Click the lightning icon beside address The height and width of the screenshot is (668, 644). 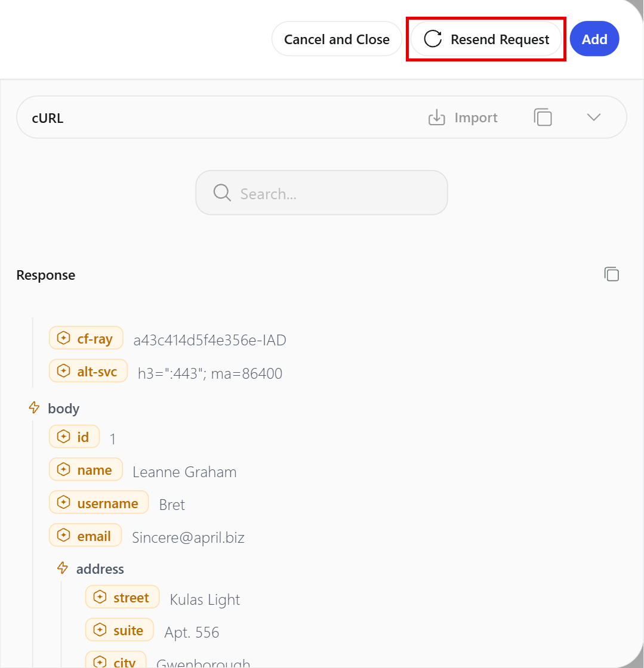point(63,568)
